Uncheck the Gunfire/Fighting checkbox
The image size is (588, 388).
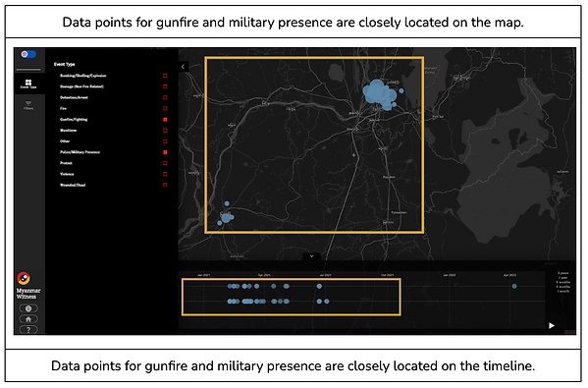165,119
